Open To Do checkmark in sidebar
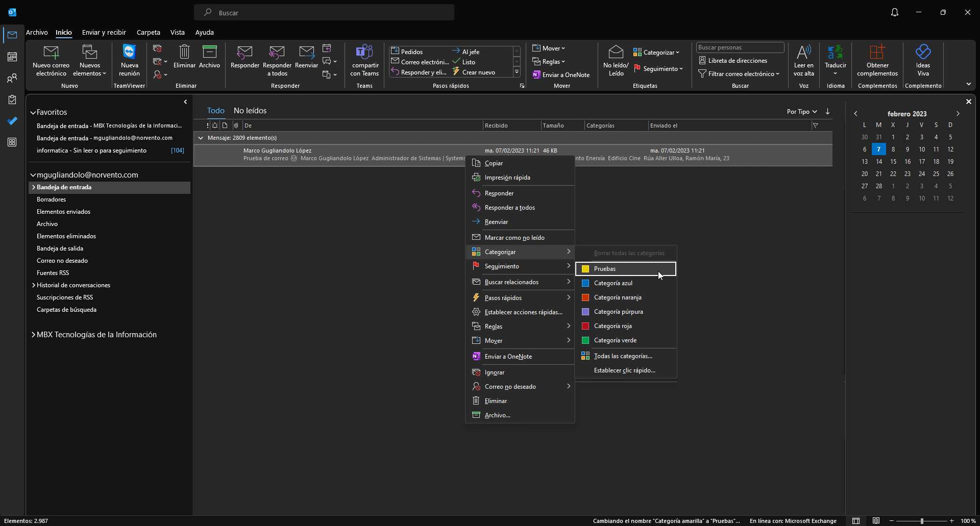The height and width of the screenshot is (526, 980). click(x=12, y=121)
